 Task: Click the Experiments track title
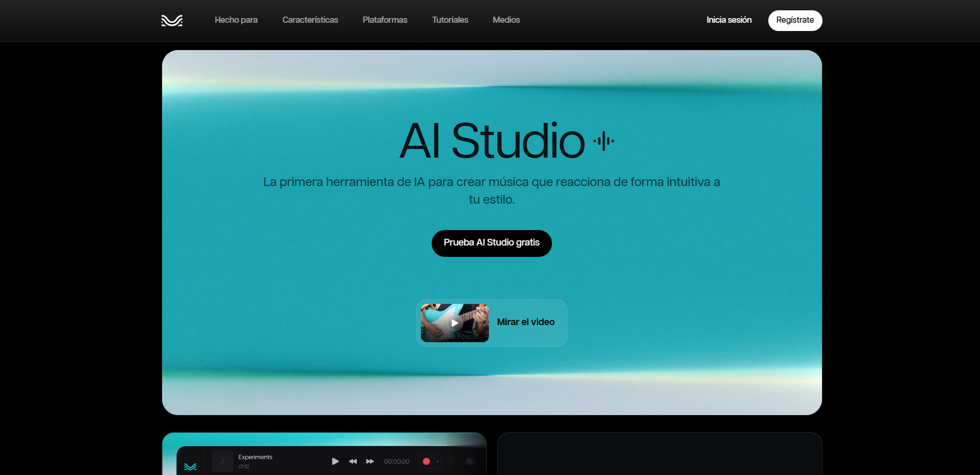coord(255,457)
